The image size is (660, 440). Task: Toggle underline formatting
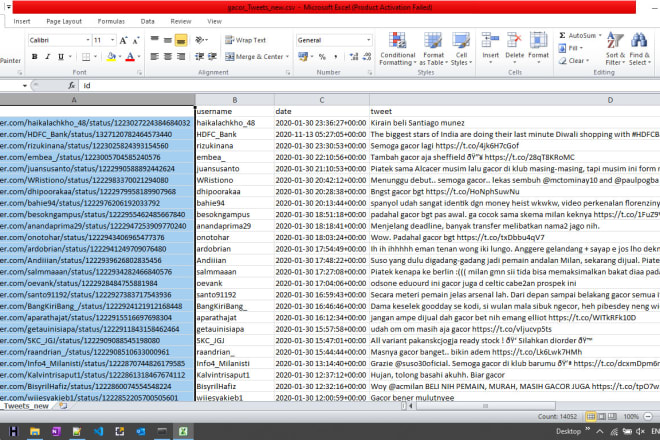(61, 56)
